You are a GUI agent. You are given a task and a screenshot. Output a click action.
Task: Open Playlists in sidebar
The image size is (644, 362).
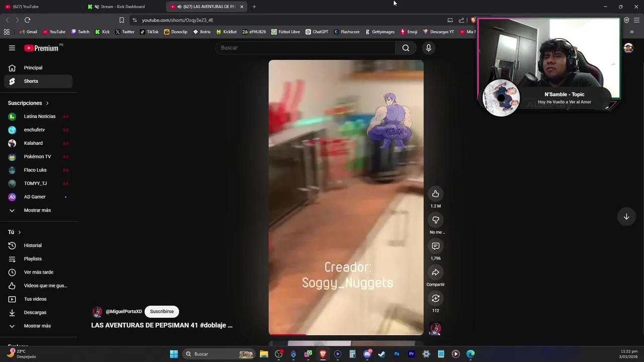[x=38, y=259]
